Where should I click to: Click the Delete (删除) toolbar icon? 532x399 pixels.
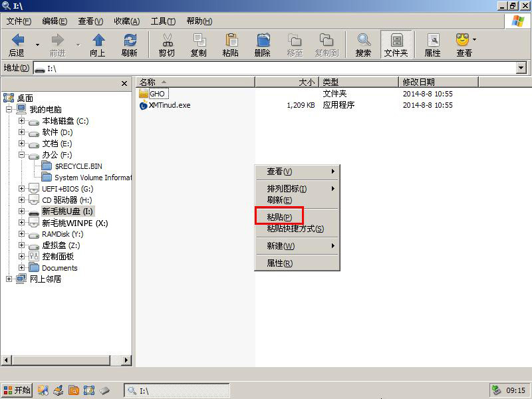[263, 40]
